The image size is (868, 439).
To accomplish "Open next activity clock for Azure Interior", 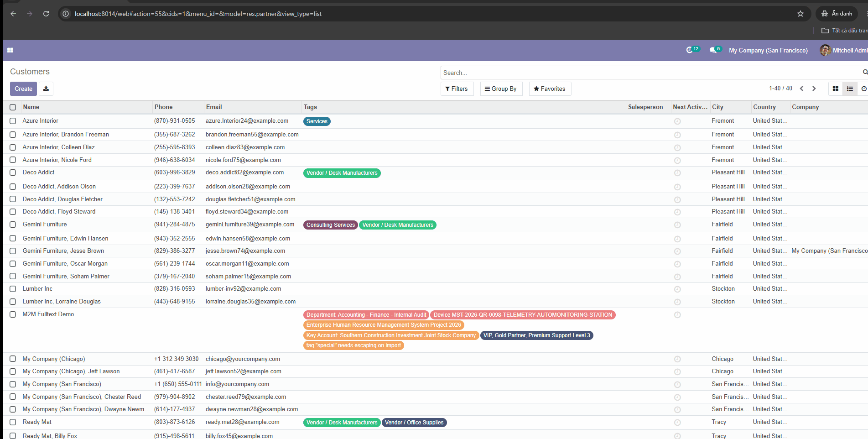I will coord(677,121).
